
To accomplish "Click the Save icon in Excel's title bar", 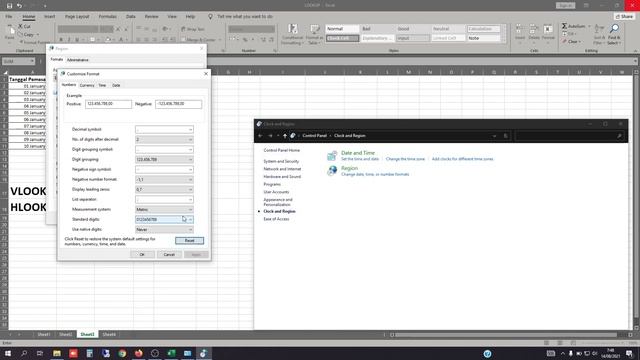I will tap(9, 6).
